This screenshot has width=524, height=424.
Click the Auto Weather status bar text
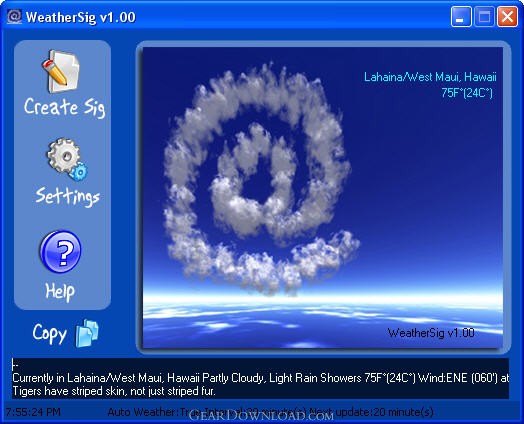click(270, 412)
